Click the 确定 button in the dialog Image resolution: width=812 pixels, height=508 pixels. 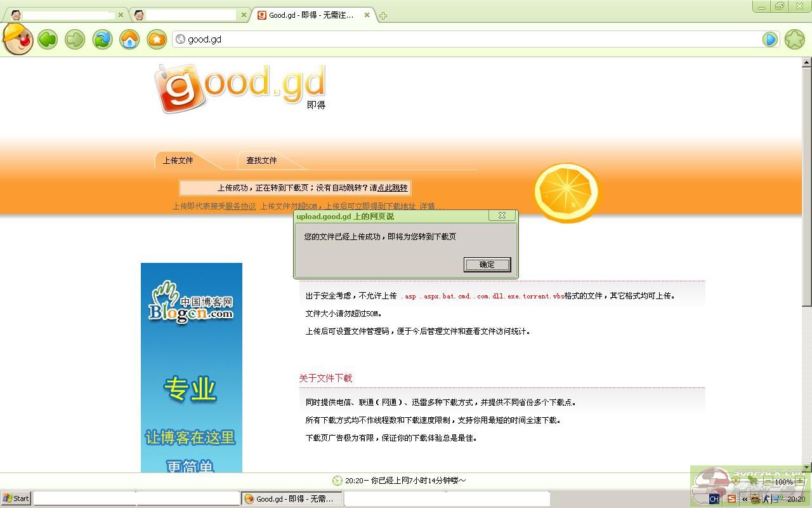point(487,265)
